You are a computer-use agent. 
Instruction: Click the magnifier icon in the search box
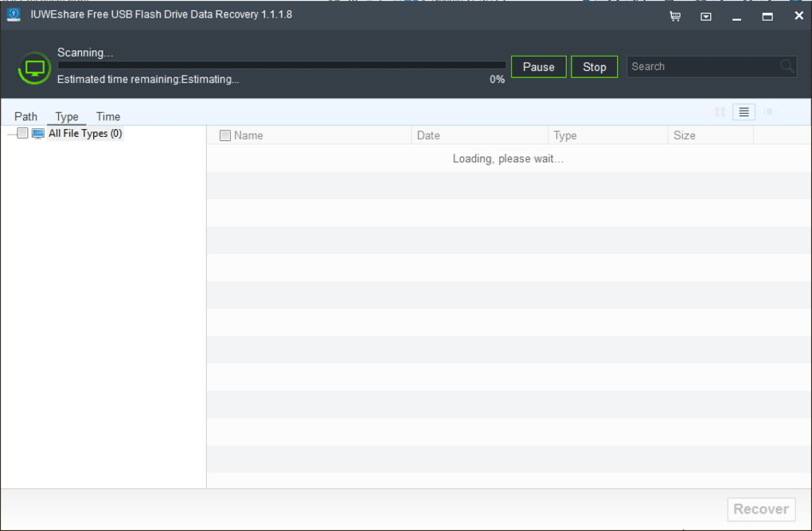click(787, 66)
